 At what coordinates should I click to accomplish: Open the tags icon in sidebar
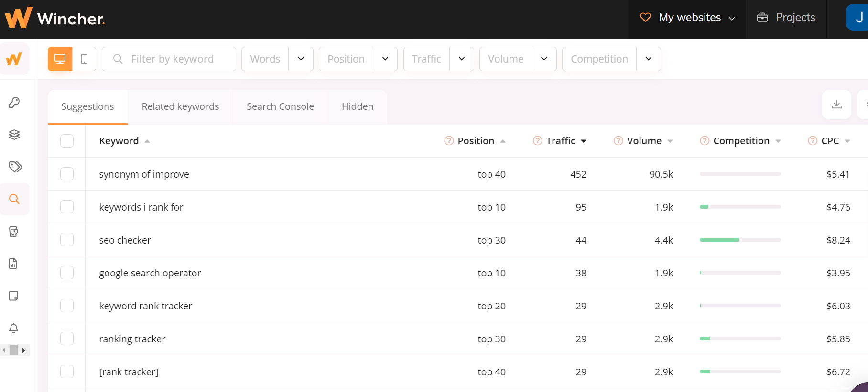point(15,167)
